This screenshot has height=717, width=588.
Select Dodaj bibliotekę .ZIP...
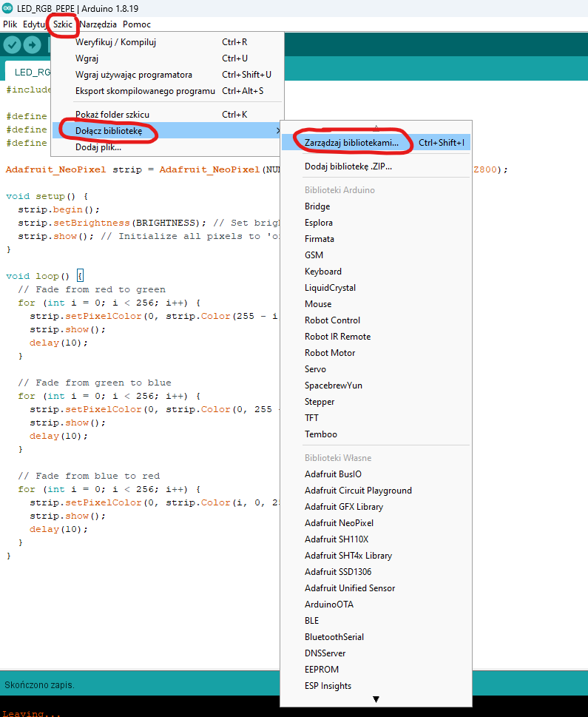376,166
